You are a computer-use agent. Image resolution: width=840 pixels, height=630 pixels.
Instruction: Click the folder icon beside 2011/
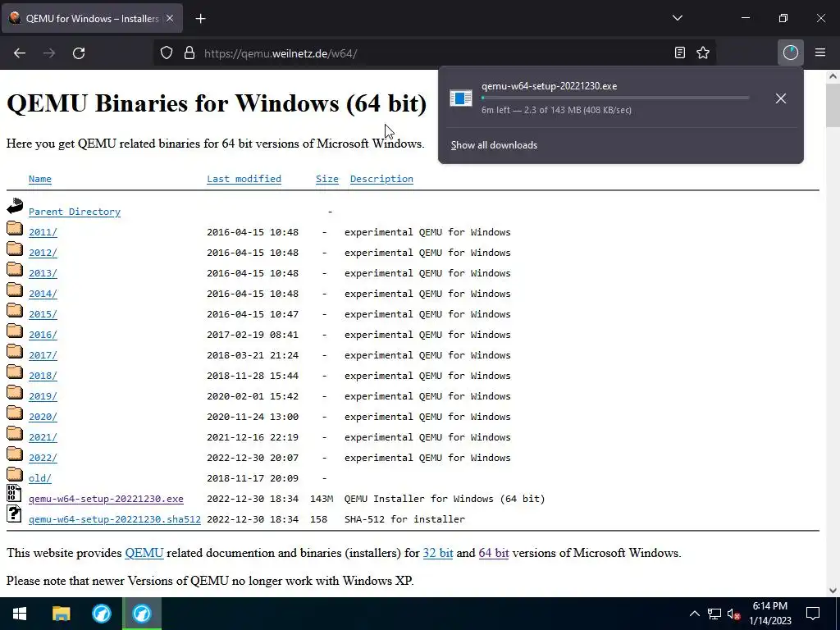[x=15, y=228]
